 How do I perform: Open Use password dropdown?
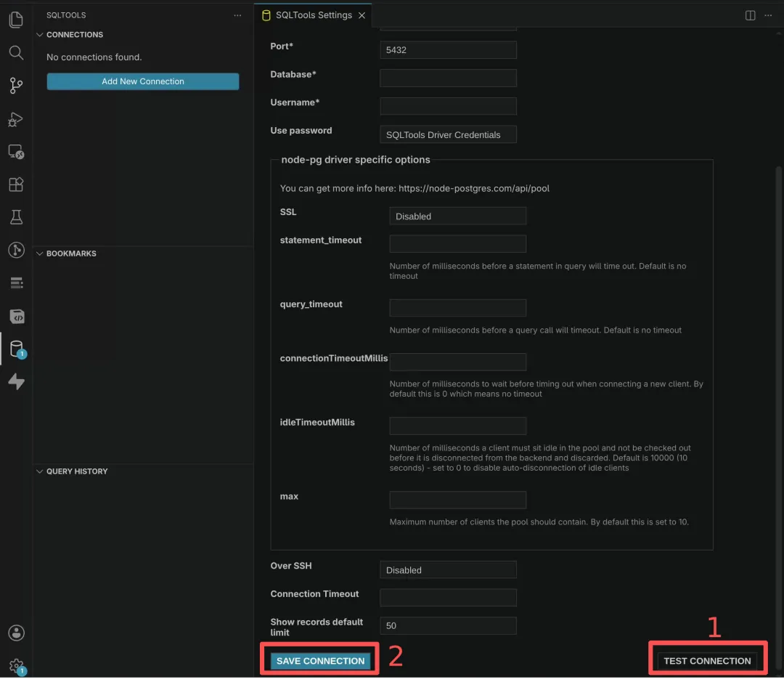448,134
